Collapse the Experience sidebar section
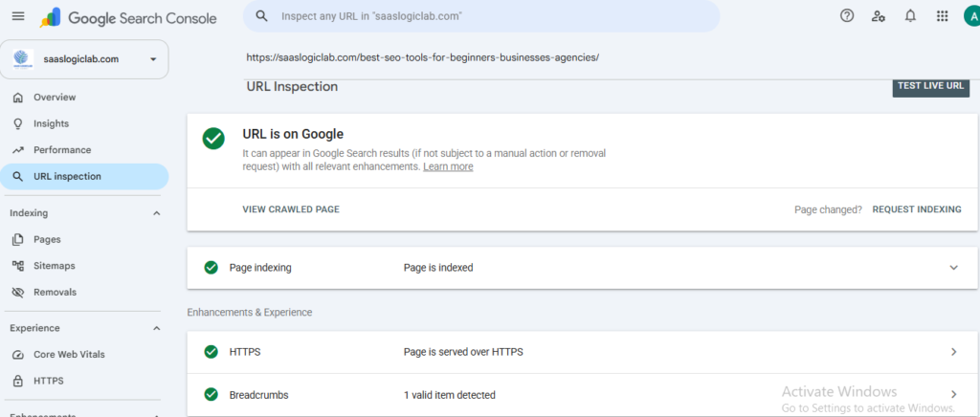The width and height of the screenshot is (980, 417). pos(157,328)
